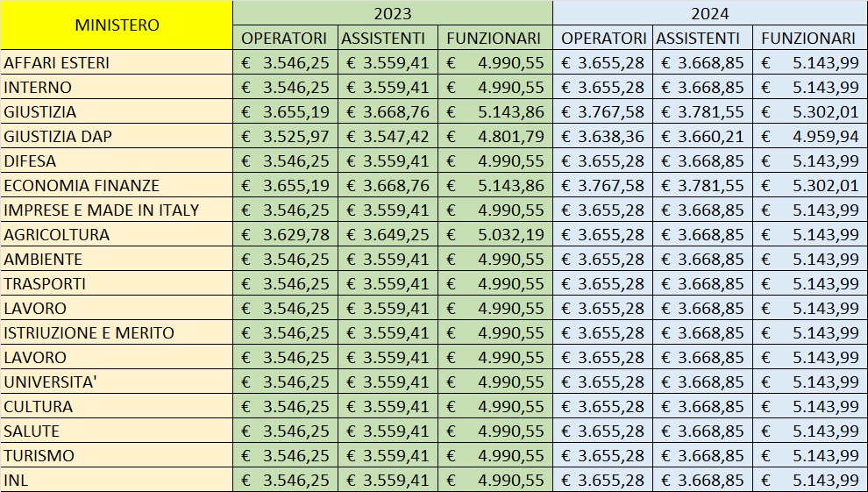Select the CULTURA ministry cell
868x492 pixels.
point(117,406)
